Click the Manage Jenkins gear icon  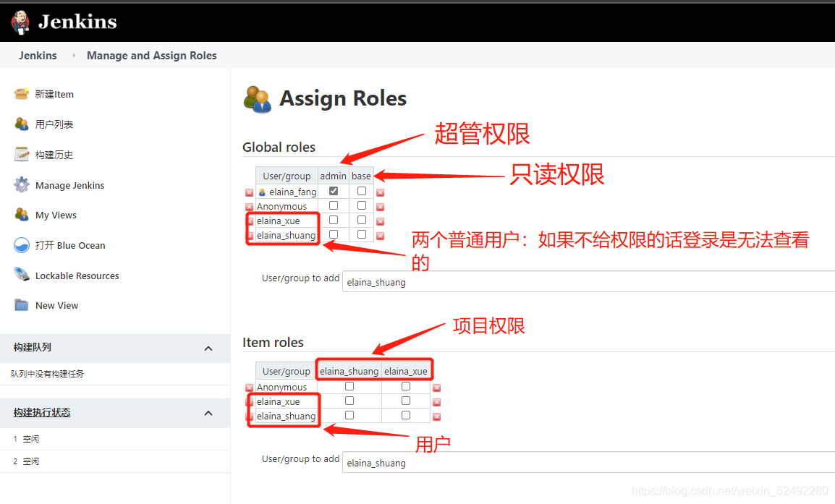[21, 184]
